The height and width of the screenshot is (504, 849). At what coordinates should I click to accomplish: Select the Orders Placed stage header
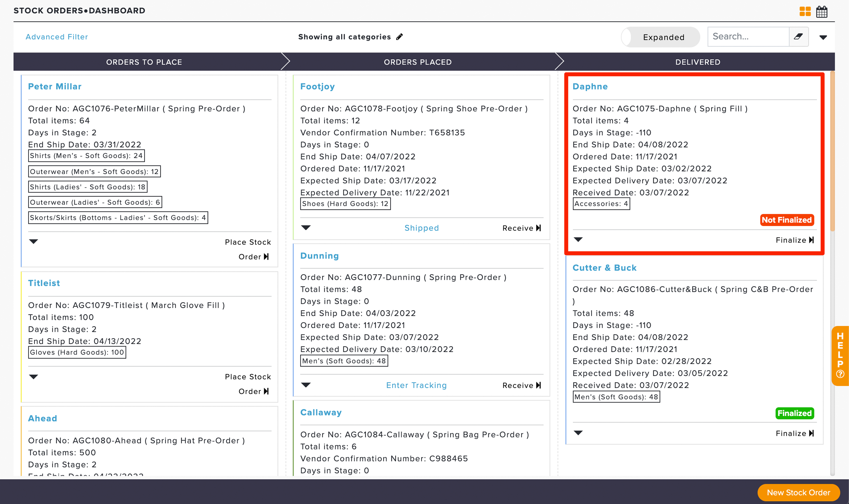coord(418,62)
